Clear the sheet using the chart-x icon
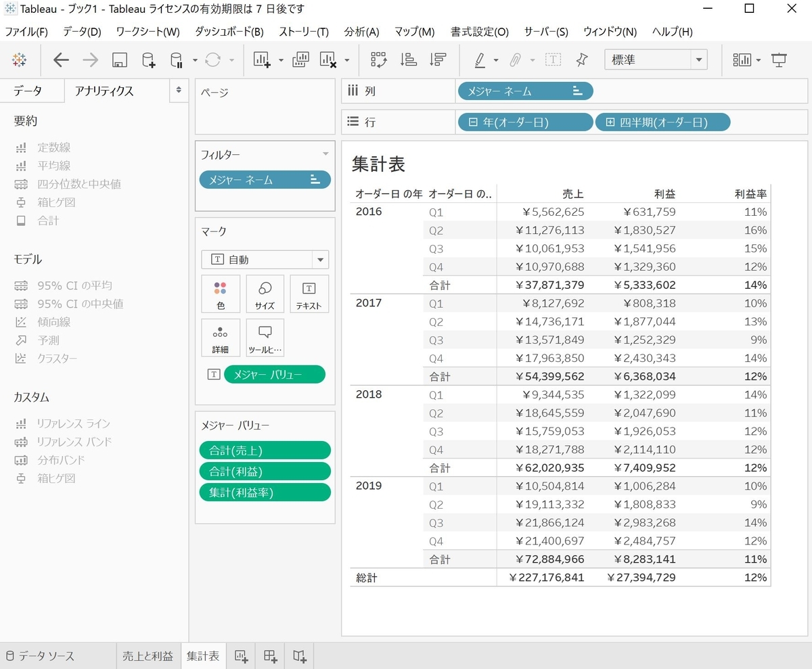This screenshot has height=669, width=812. click(x=328, y=60)
